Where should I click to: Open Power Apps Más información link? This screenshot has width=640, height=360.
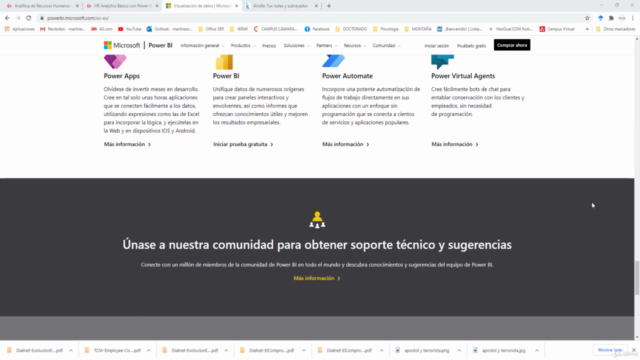[x=127, y=144]
